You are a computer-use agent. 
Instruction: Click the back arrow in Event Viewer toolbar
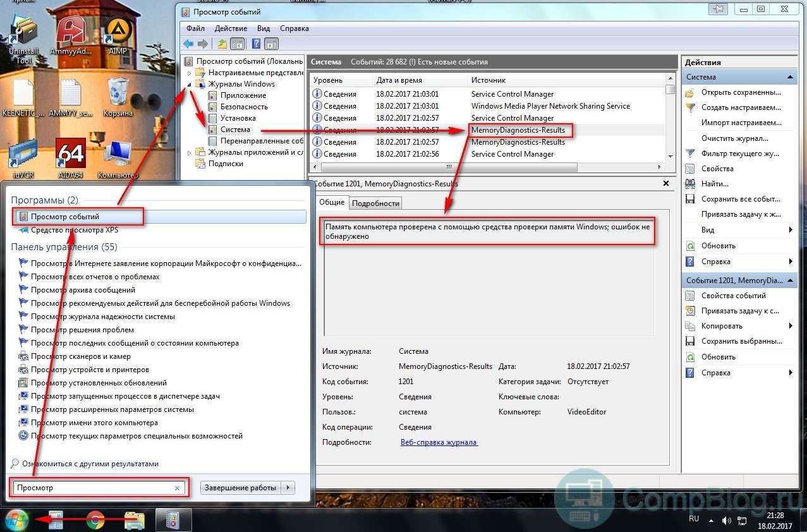coord(188,44)
